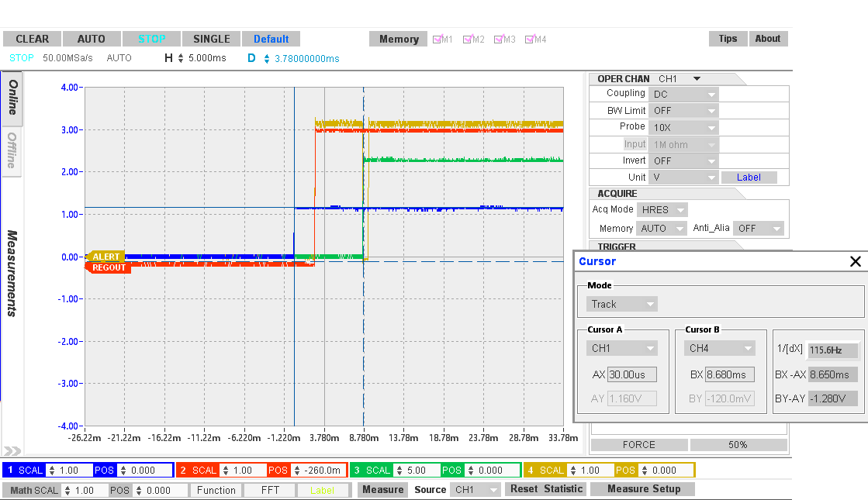Enable the M2 memory checkbox
Image resolution: width=868 pixels, height=500 pixels.
coord(468,39)
